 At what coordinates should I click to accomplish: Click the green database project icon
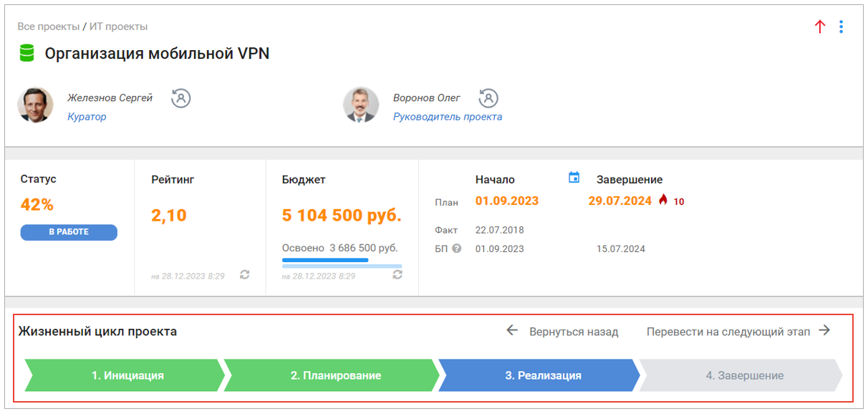[x=27, y=53]
